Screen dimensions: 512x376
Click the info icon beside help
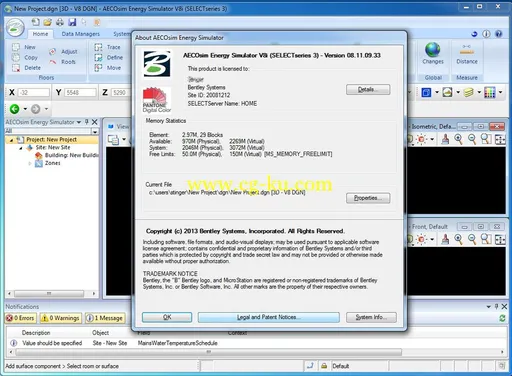(x=486, y=34)
